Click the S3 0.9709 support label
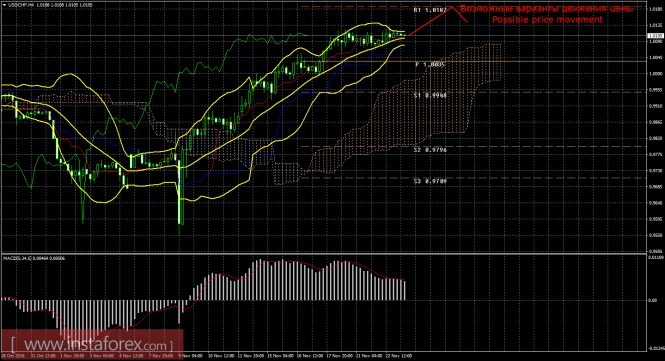 [430, 181]
